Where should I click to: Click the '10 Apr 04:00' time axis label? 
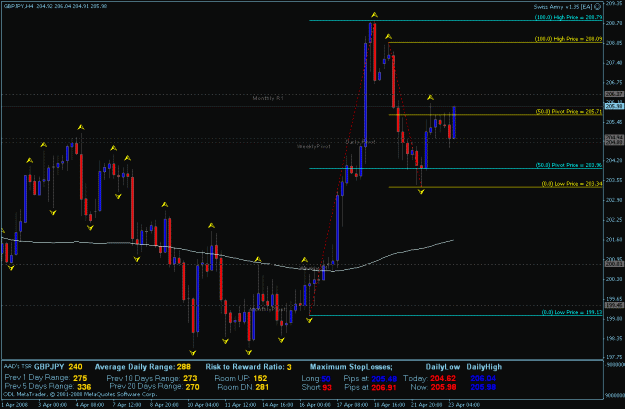point(203,405)
